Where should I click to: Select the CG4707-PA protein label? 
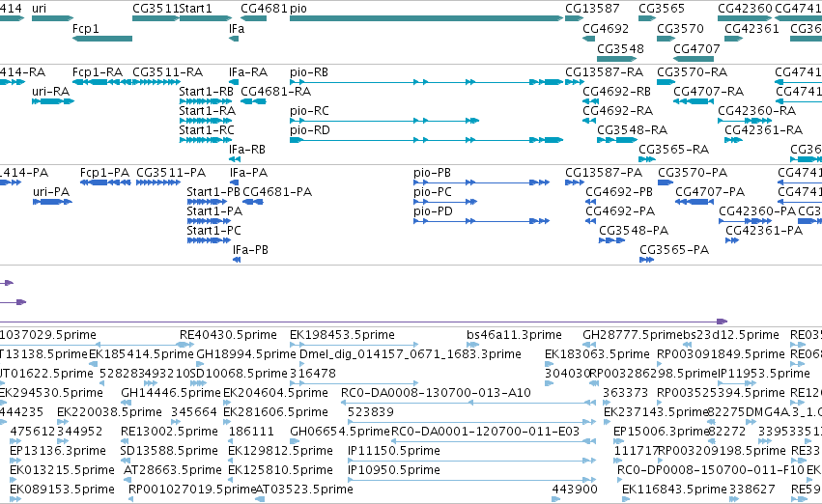click(x=710, y=192)
